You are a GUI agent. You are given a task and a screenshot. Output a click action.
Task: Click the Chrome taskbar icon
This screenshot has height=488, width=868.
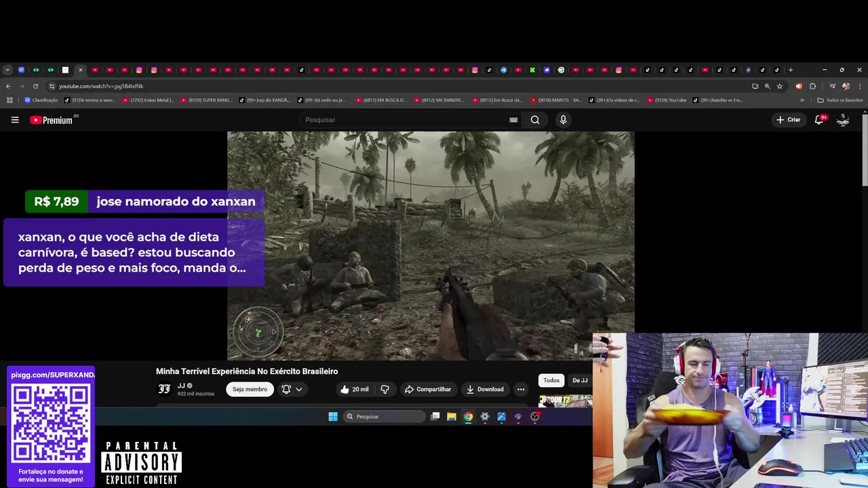[468, 417]
